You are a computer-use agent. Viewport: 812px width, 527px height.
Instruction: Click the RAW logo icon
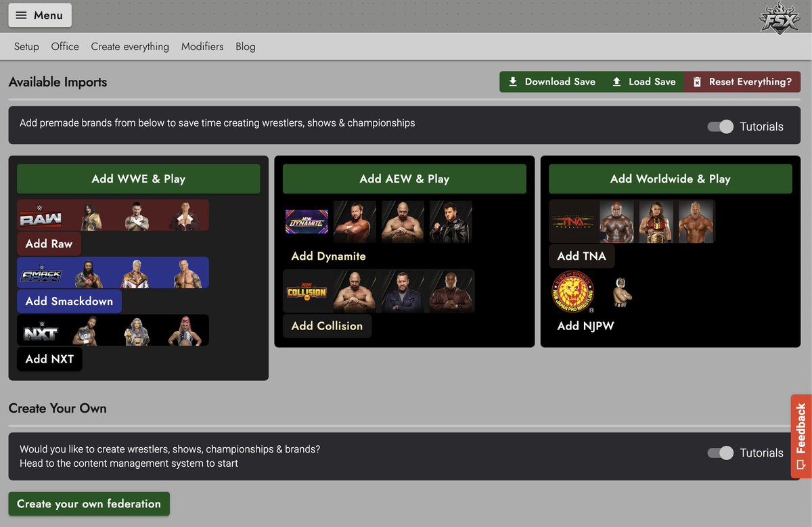pos(40,217)
